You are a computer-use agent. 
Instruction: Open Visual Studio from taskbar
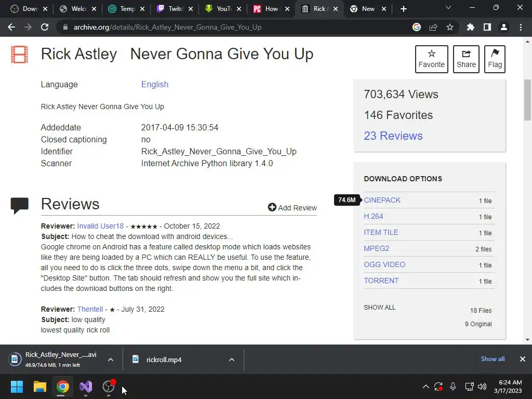point(86,387)
